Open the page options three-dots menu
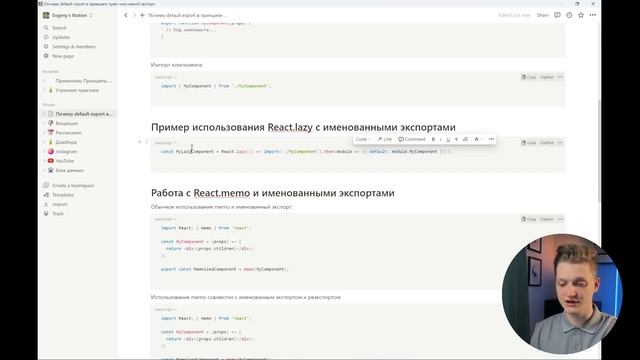 coord(593,15)
